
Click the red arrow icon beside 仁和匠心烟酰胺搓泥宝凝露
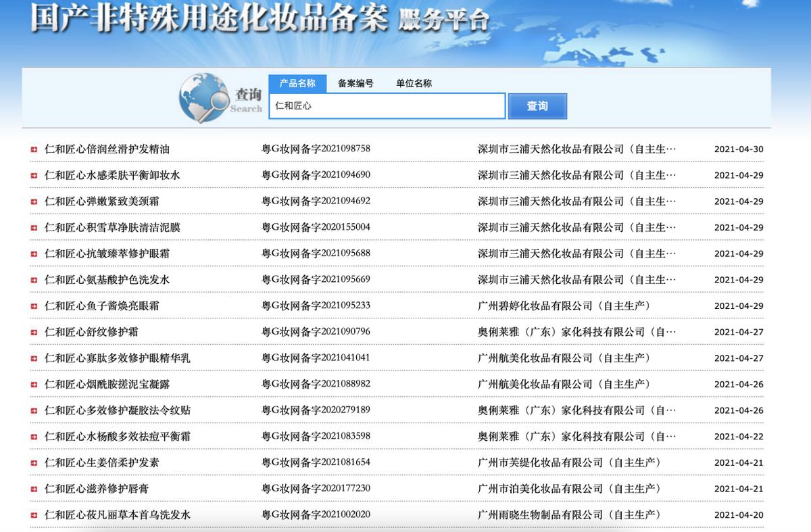click(32, 383)
